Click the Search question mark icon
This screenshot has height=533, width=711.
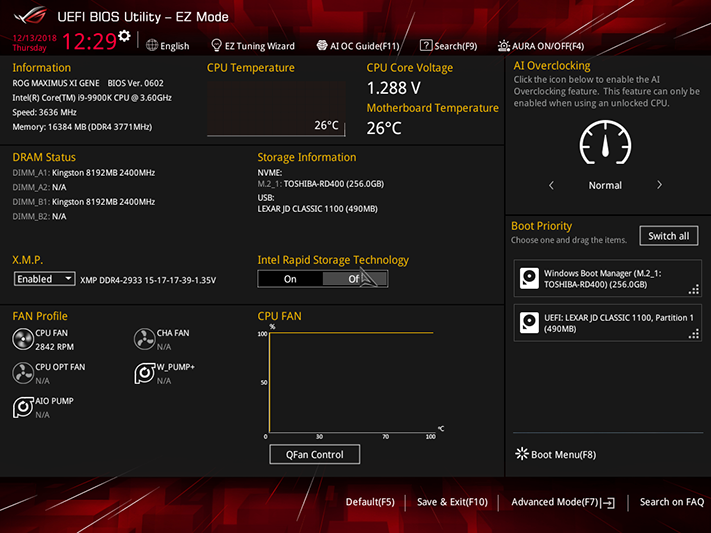tap(426, 45)
